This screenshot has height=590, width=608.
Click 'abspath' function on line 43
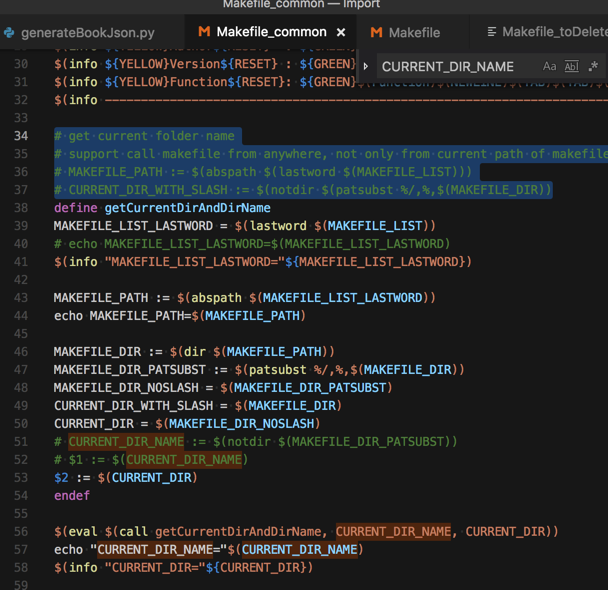click(x=216, y=298)
